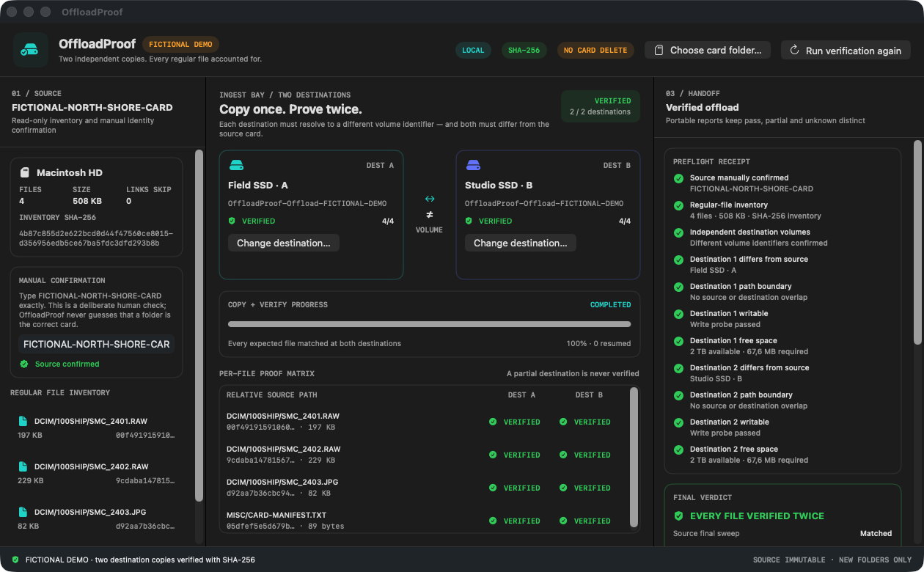Click the file icon for SMC_2401.RAW in inventory
Image resolution: width=924 pixels, height=572 pixels.
click(x=23, y=422)
